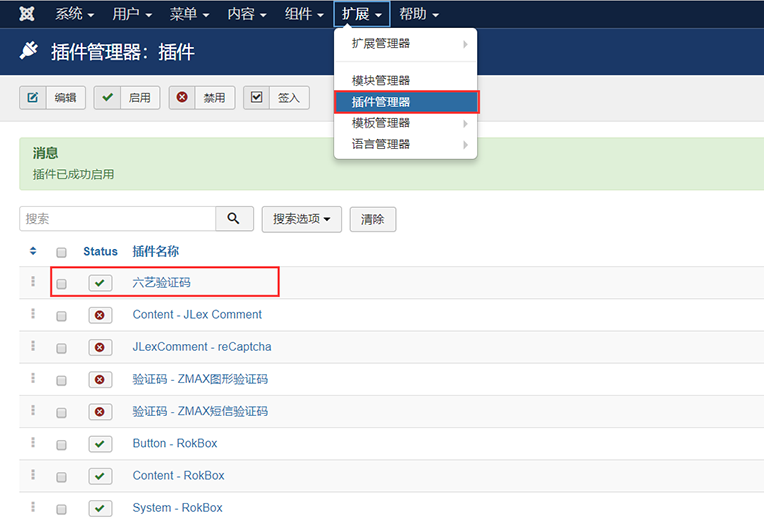Click the Joomla logo icon

point(27,14)
